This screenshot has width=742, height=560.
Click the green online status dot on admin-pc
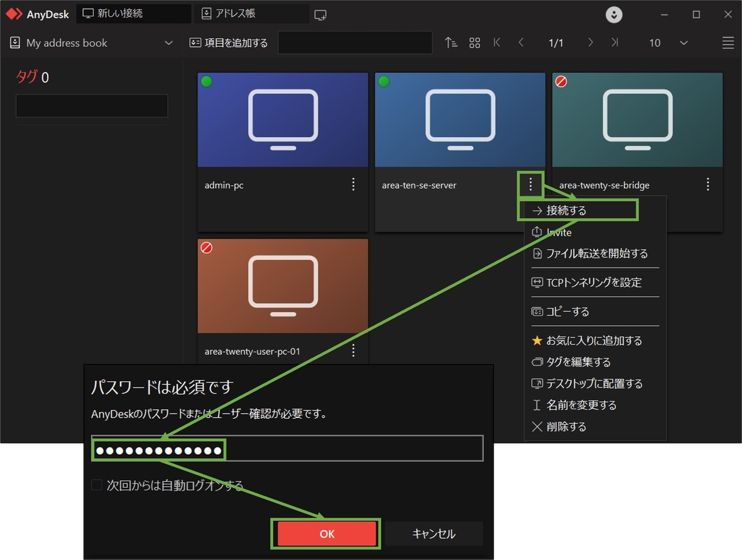point(207,82)
